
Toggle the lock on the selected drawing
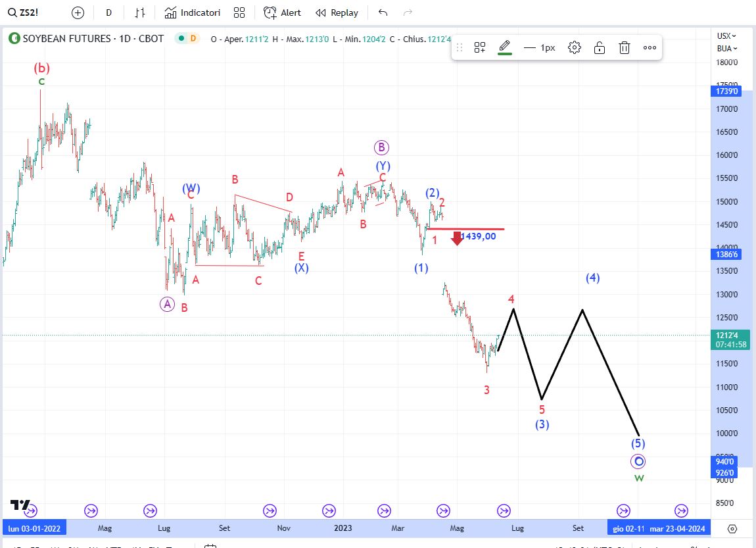600,47
